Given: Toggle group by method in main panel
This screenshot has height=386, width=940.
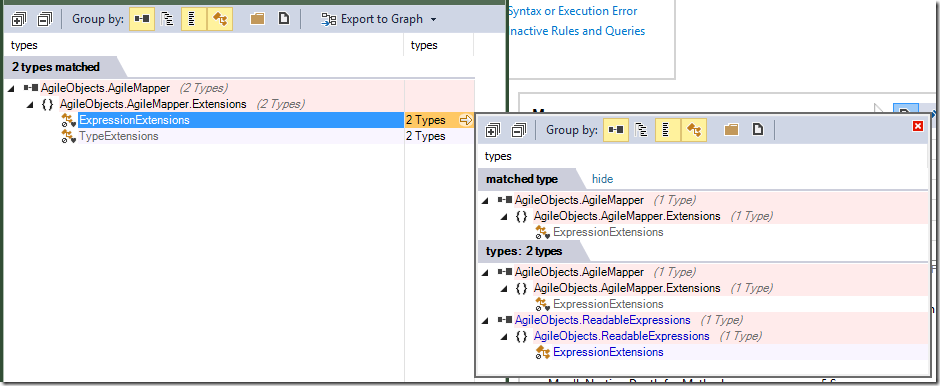Looking at the screenshot, I should [x=219, y=19].
